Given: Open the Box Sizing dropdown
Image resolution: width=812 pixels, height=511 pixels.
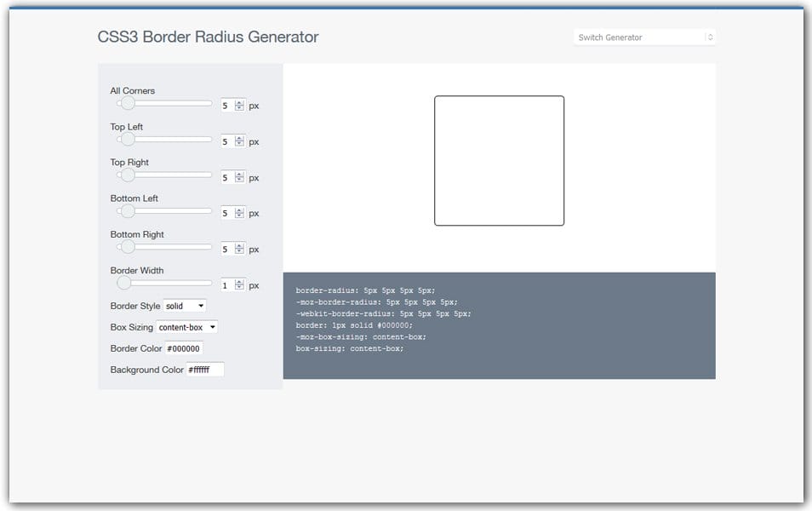Looking at the screenshot, I should click(186, 326).
